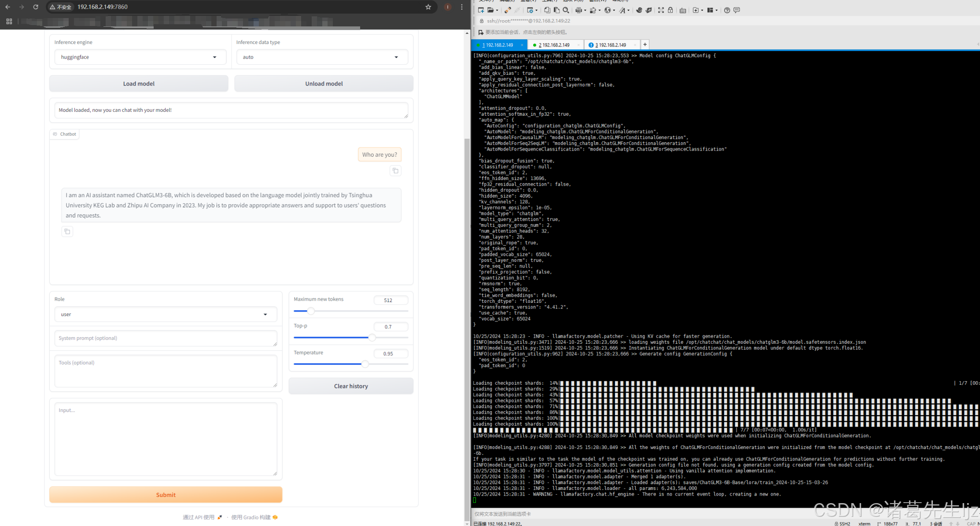Expand the Inference data type dropdown
Image resolution: width=980 pixels, height=526 pixels.
coord(322,57)
